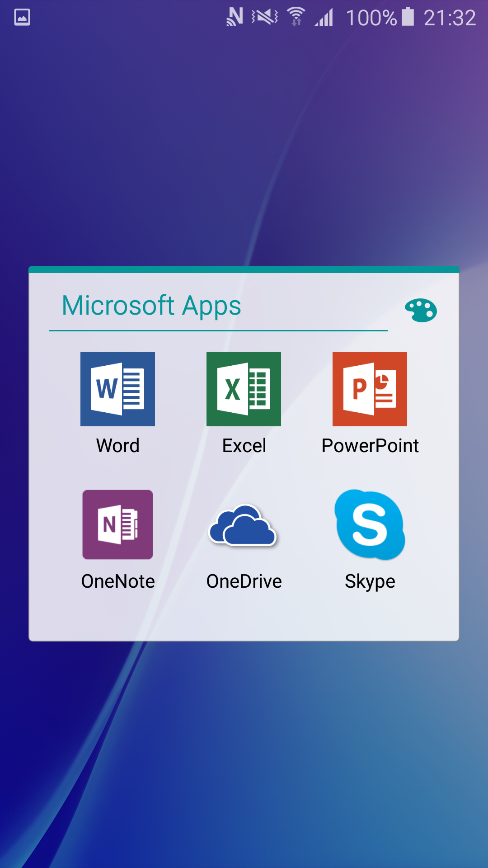
Task: Open the PowerPoint app icon
Action: pyautogui.click(x=370, y=389)
